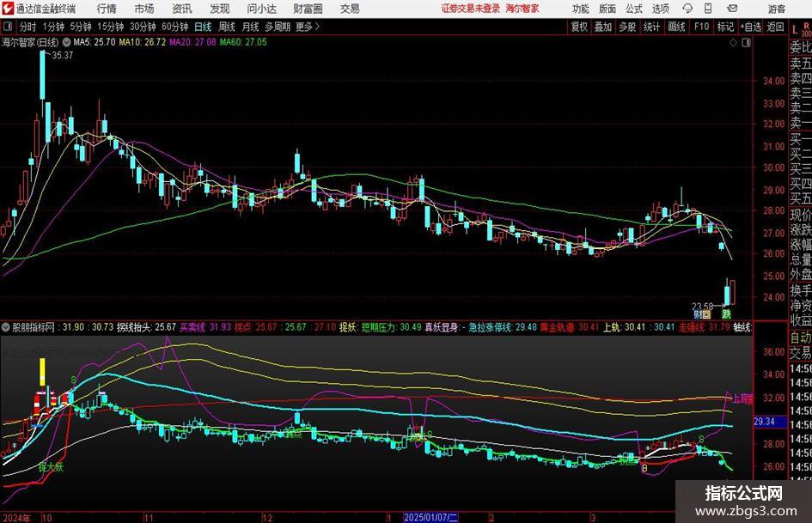The width and height of the screenshot is (812, 523).
Task: Click the 急拉涨停线: 29.48 indicator value
Action: tap(503, 327)
